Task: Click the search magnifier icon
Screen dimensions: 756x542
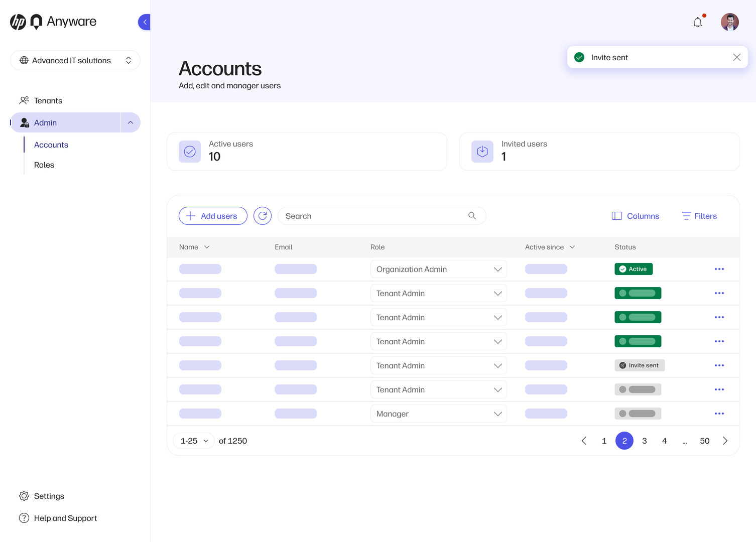Action: coord(472,216)
